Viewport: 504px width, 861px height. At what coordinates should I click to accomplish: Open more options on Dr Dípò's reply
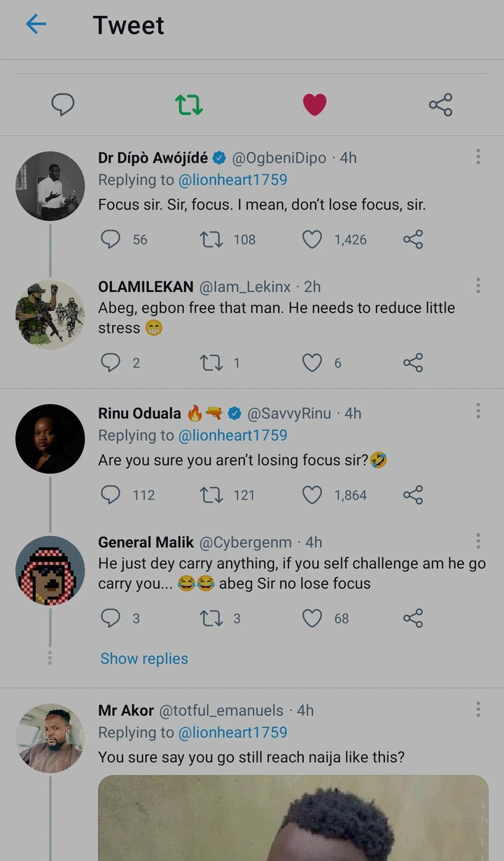coord(478,157)
